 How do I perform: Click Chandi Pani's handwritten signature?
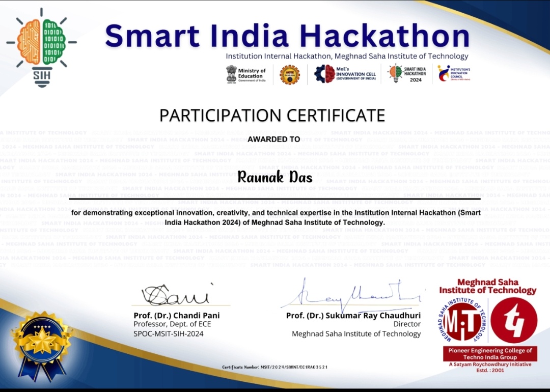(x=177, y=294)
